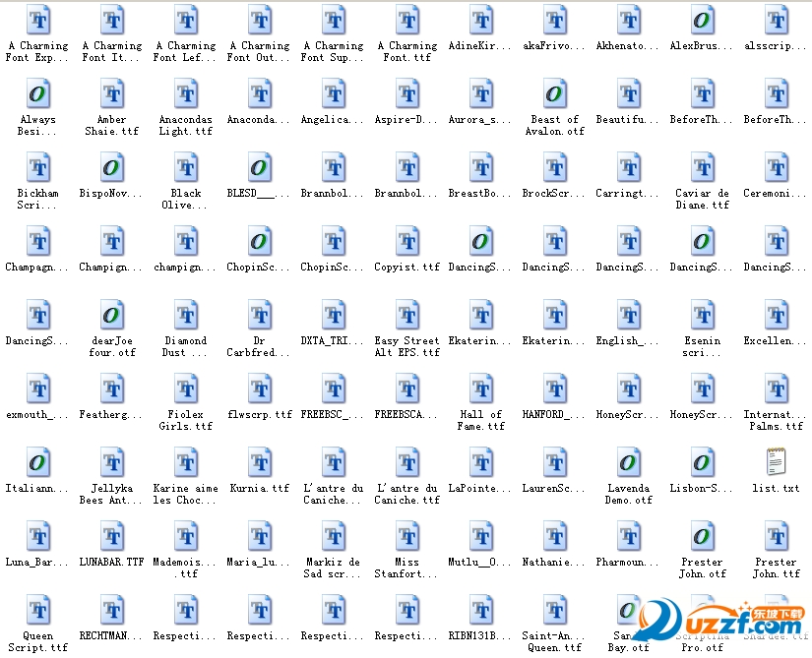The width and height of the screenshot is (812, 658).
Task: Click the DXTA_TRI... file name
Action: [x=333, y=341]
